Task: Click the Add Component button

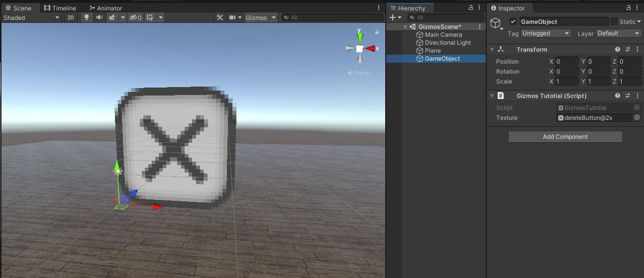Action: pyautogui.click(x=565, y=137)
